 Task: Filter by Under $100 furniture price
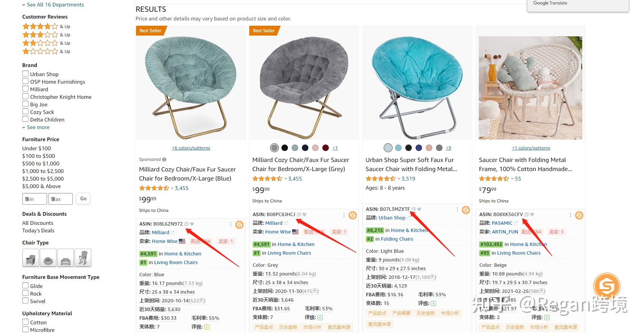click(x=36, y=148)
